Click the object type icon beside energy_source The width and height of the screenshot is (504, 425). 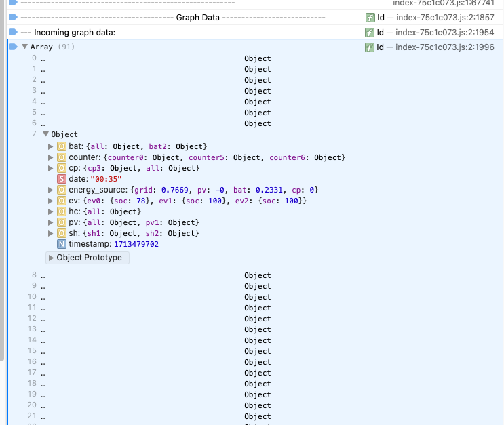click(x=61, y=190)
